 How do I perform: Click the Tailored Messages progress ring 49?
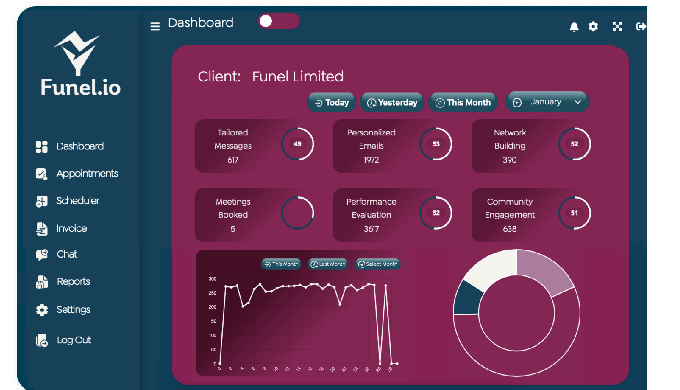298,144
